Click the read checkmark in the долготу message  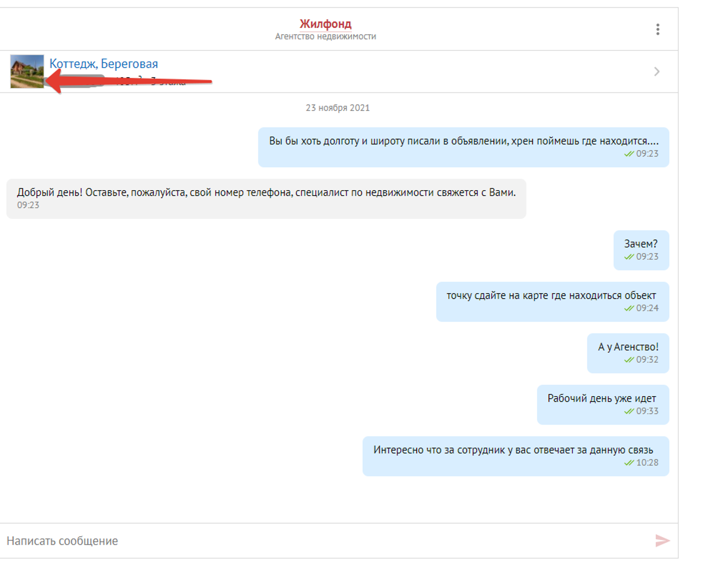(x=629, y=154)
